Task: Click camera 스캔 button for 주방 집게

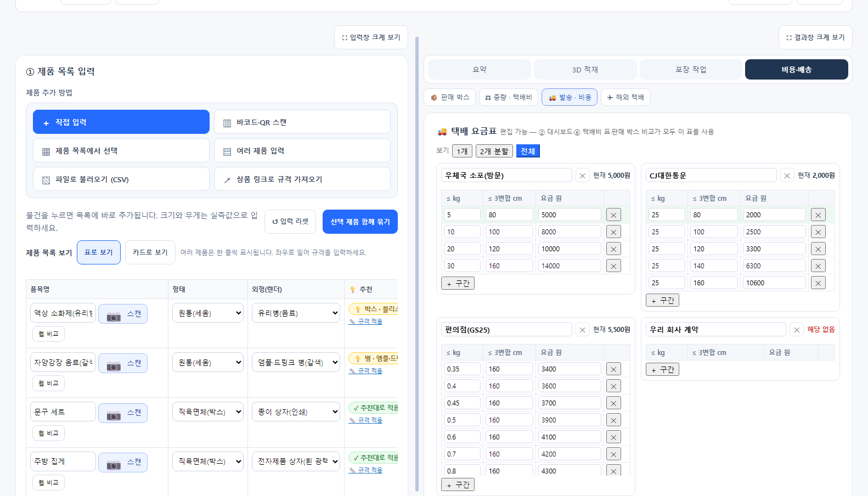Action: coord(123,462)
